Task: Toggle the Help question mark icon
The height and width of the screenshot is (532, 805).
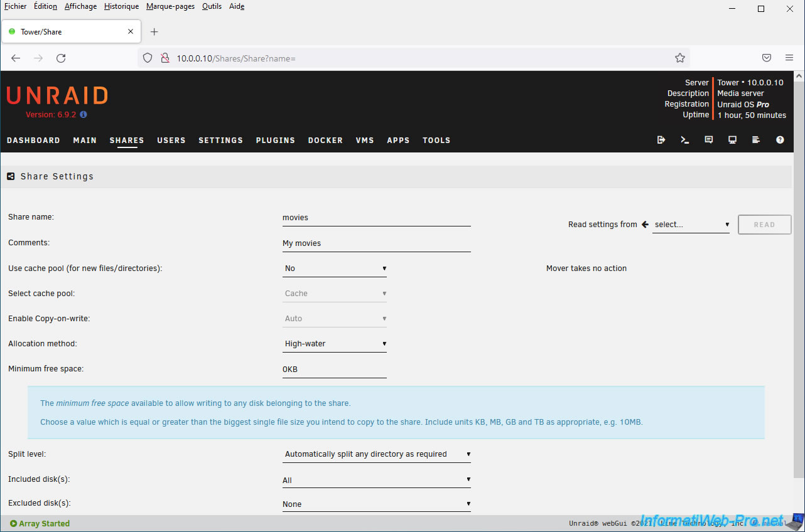Action: point(780,140)
